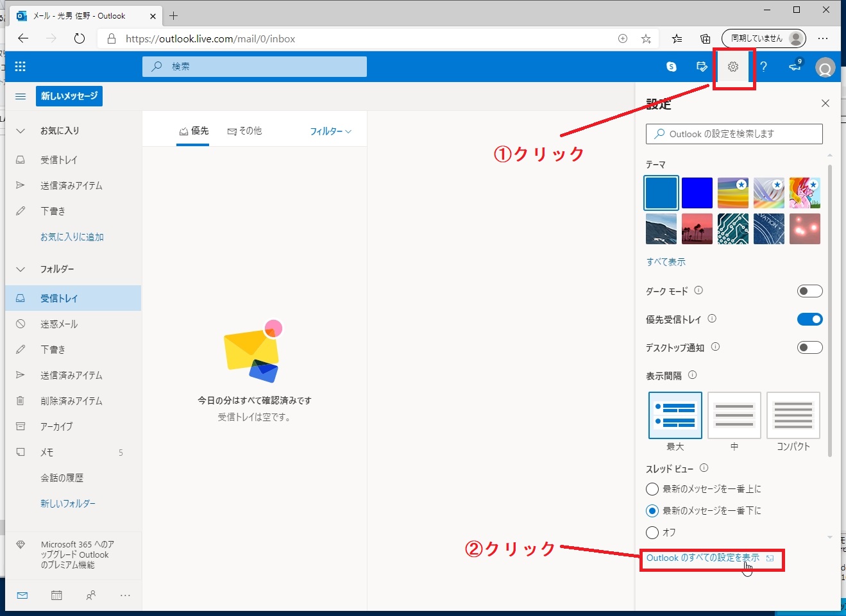Open the Settings gear icon
The image size is (846, 616).
(733, 67)
